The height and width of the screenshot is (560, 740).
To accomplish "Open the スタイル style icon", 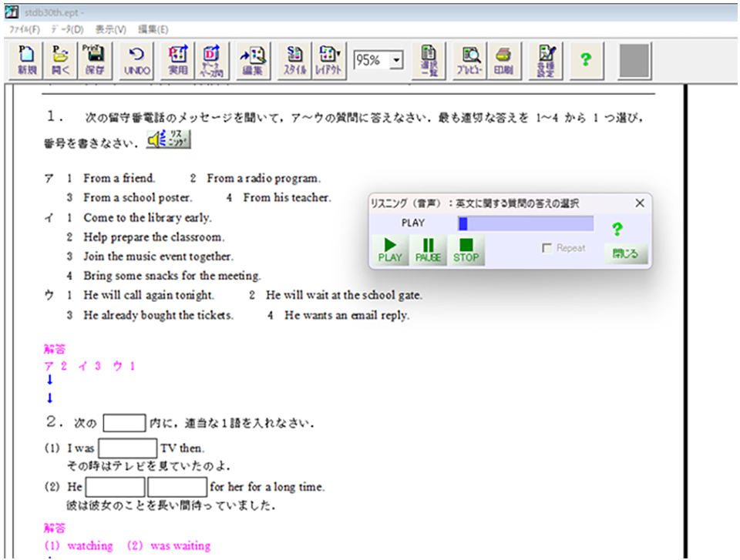I will tap(294, 60).
